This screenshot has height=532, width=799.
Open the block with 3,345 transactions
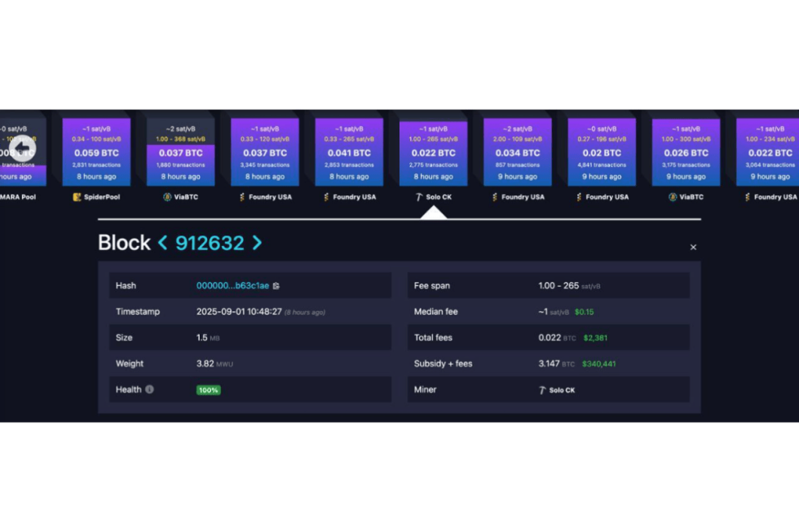pyautogui.click(x=264, y=152)
